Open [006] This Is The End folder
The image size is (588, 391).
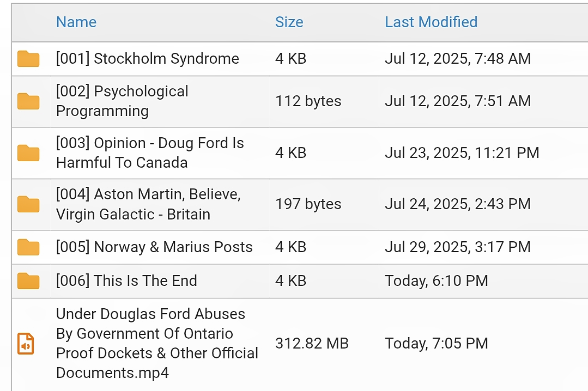tap(126, 281)
